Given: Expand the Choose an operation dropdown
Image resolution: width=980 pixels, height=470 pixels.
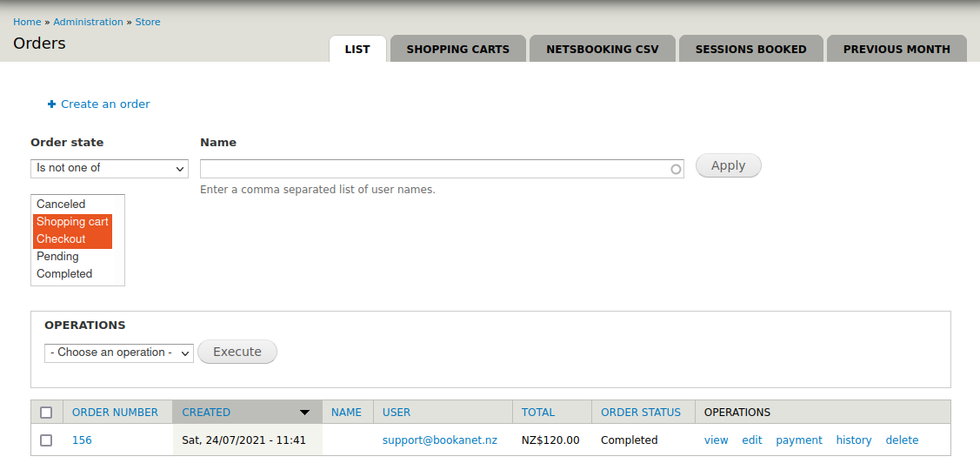Looking at the screenshot, I should [118, 352].
